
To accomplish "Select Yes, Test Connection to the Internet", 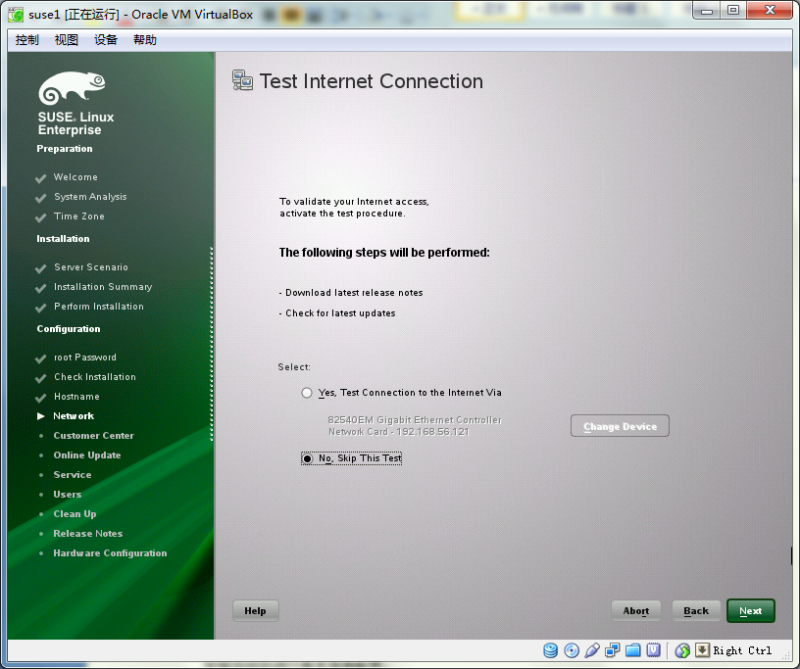I will tap(307, 392).
